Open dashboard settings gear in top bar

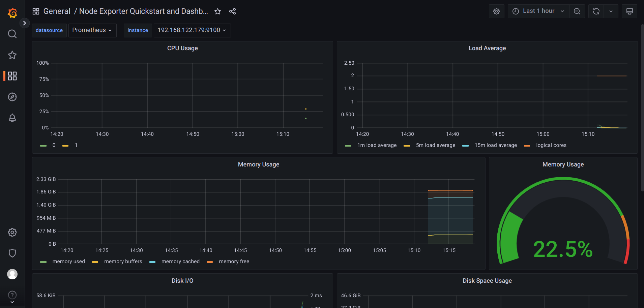coord(496,11)
